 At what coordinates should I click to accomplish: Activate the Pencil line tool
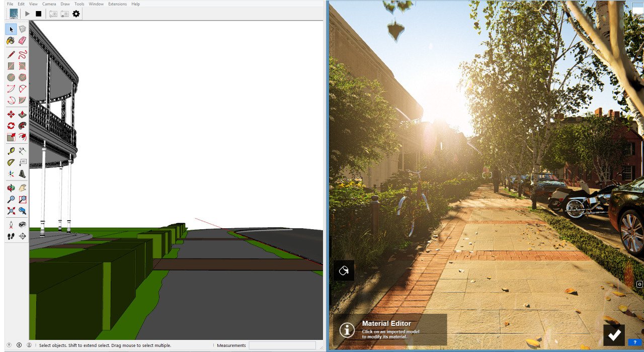11,55
